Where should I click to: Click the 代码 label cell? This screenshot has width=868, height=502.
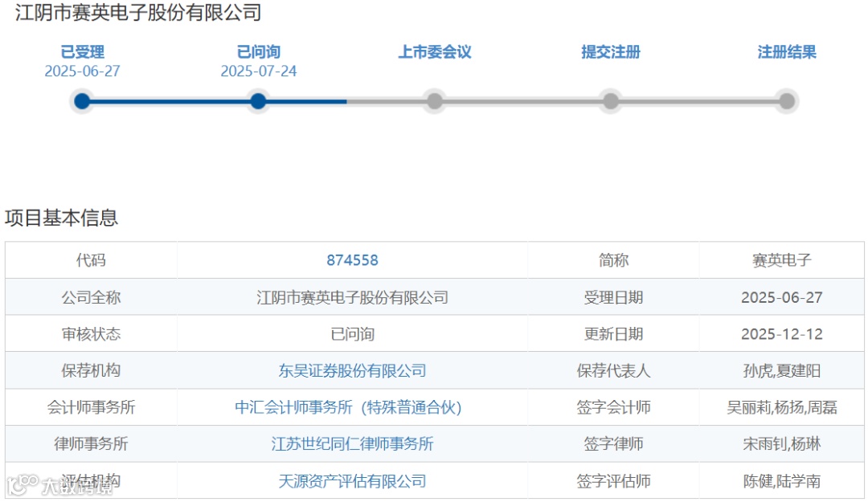coord(91,260)
